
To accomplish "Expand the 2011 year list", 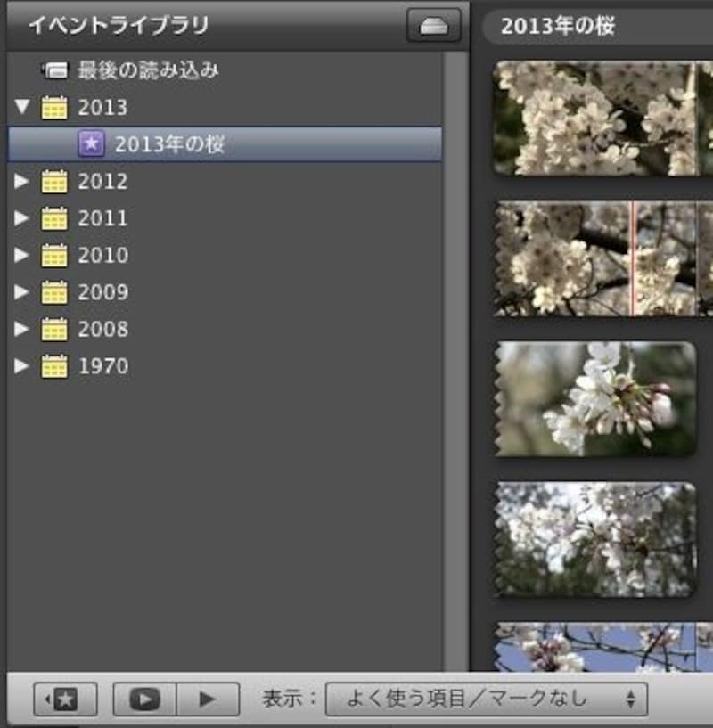I will (20, 218).
